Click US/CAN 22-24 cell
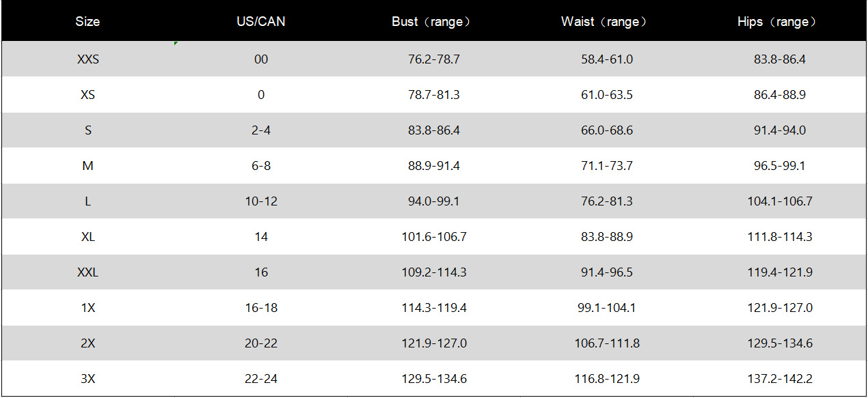Viewport: 868px width, 398px height. point(260,379)
